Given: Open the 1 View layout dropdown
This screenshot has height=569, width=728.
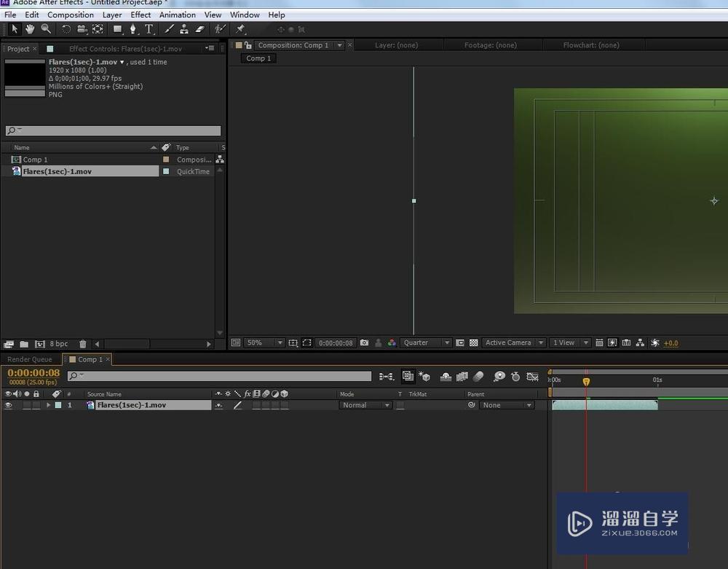Looking at the screenshot, I should point(570,343).
